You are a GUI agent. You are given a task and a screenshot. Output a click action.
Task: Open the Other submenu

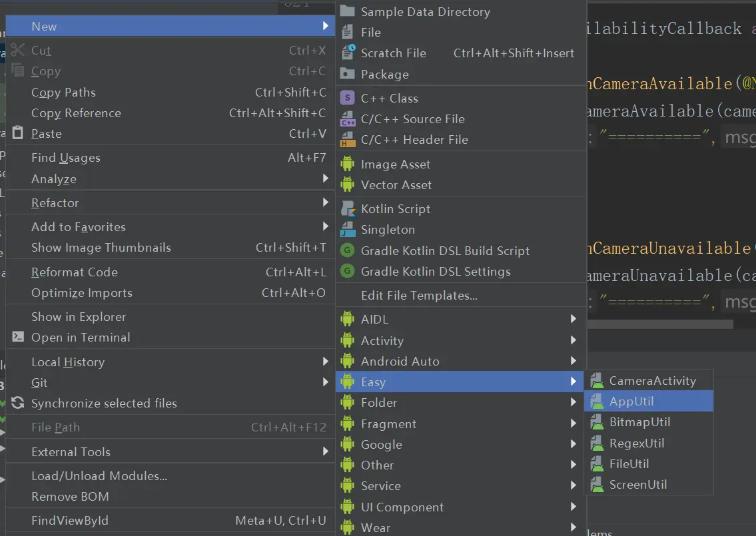click(461, 465)
